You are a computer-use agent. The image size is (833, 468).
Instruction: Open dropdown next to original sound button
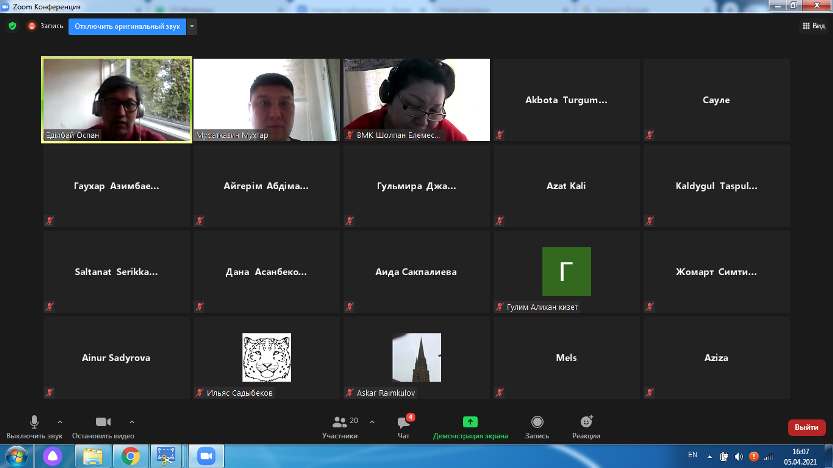(x=192, y=26)
